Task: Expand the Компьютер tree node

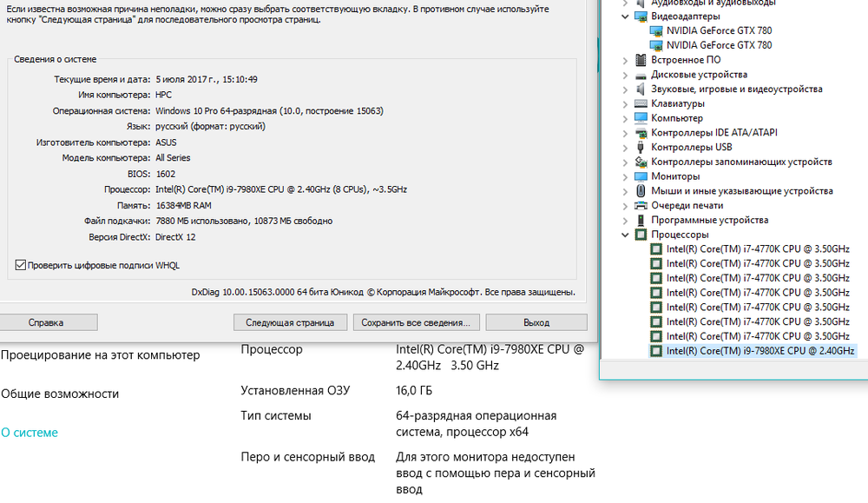Action: [x=626, y=118]
